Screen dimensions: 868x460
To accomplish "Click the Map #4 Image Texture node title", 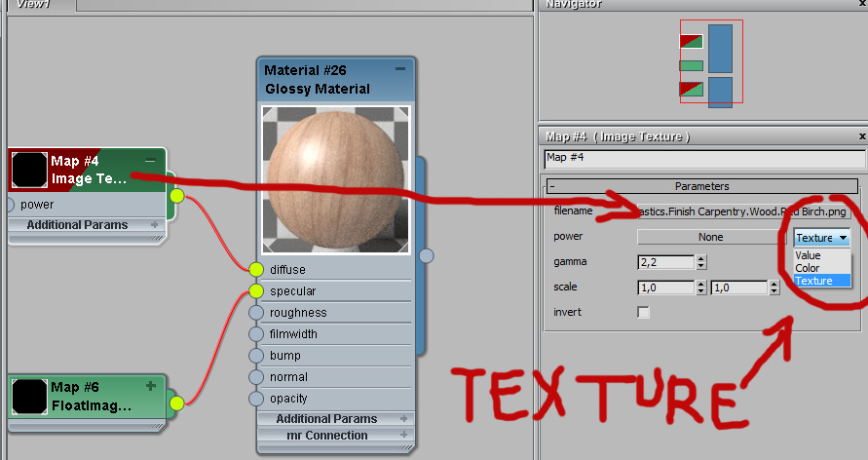I will (89, 170).
